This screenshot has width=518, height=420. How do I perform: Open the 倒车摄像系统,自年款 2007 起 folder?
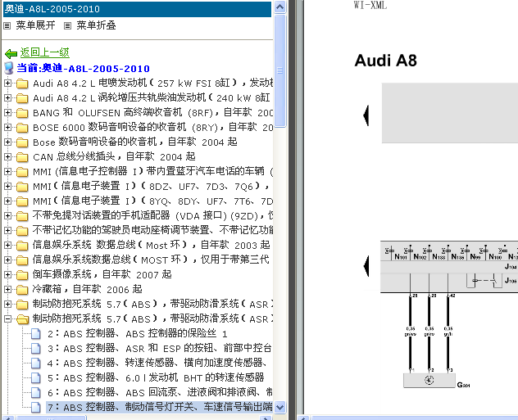click(x=102, y=274)
